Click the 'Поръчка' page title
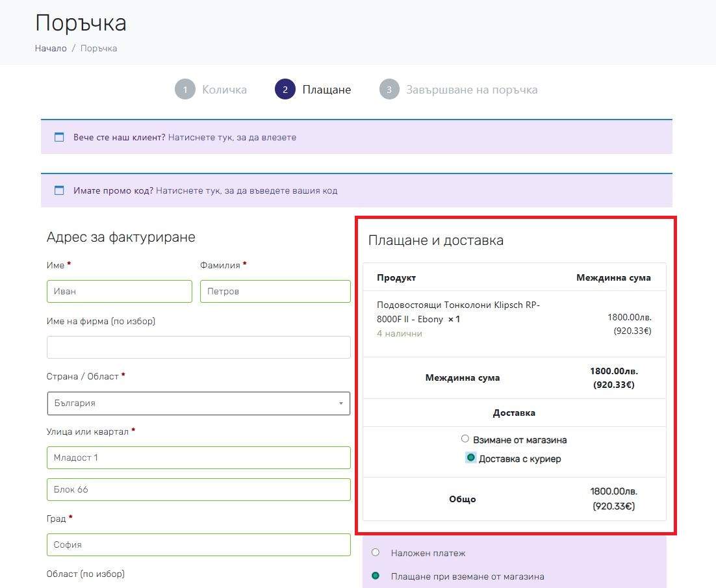The width and height of the screenshot is (716, 588). pyautogui.click(x=81, y=23)
